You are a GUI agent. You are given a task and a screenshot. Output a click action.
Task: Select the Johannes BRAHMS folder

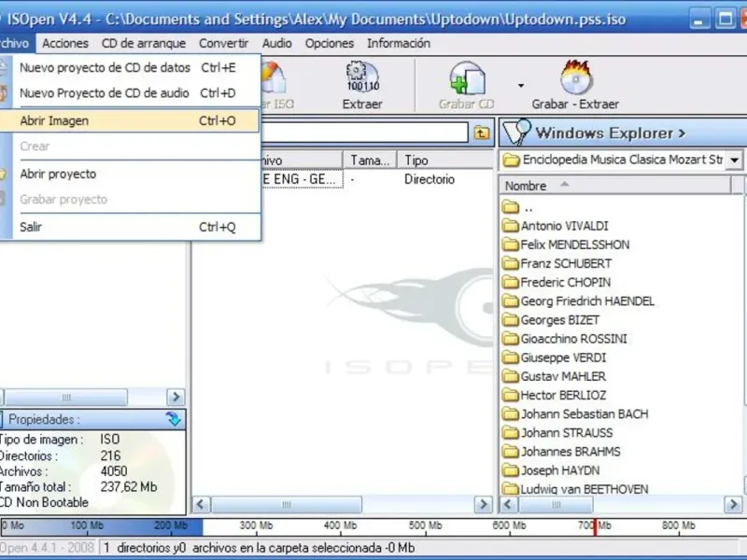pos(562,452)
